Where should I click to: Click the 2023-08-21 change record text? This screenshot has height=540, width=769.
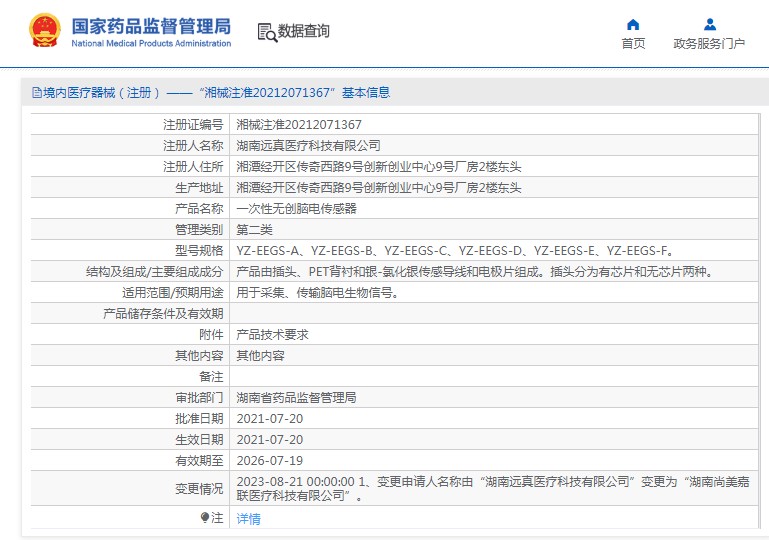pos(493,489)
